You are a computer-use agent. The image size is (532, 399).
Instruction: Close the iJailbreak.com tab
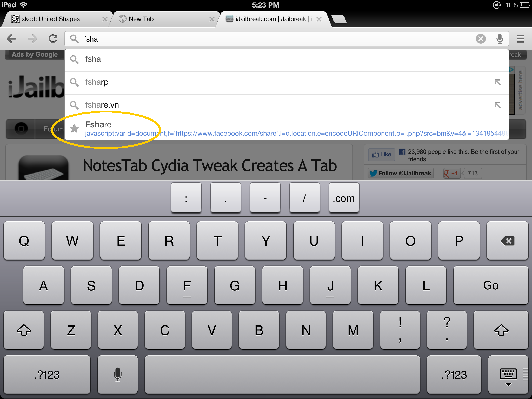tap(319, 19)
